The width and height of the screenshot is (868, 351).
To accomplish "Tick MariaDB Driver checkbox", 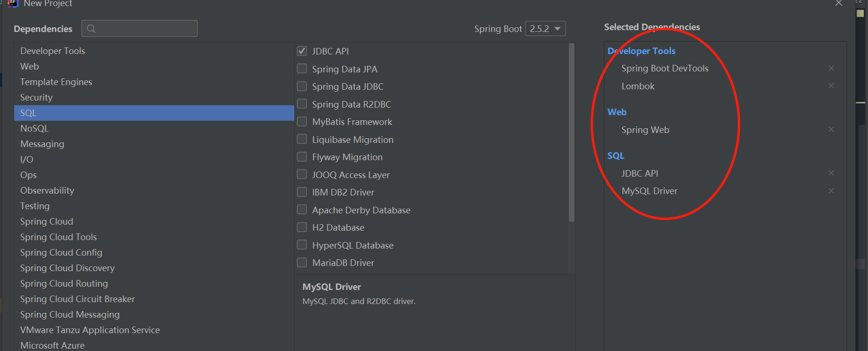I will (x=302, y=262).
